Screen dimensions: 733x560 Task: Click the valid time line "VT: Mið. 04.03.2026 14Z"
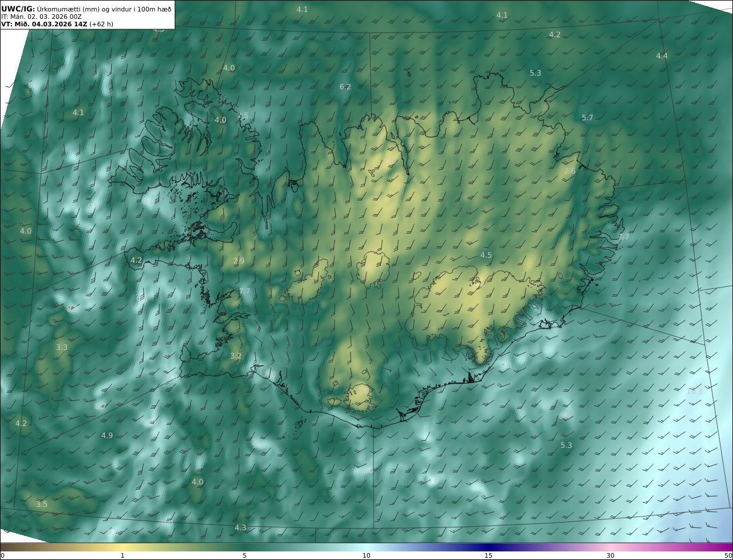44,25
